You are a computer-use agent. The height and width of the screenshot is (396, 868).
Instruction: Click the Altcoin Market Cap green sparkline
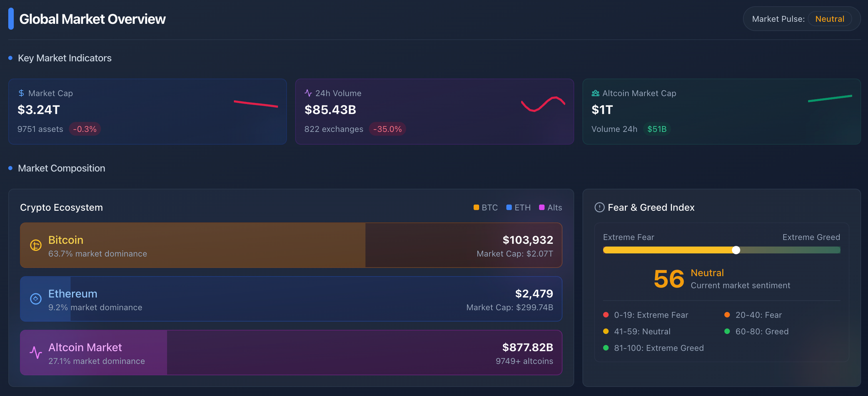[830, 98]
